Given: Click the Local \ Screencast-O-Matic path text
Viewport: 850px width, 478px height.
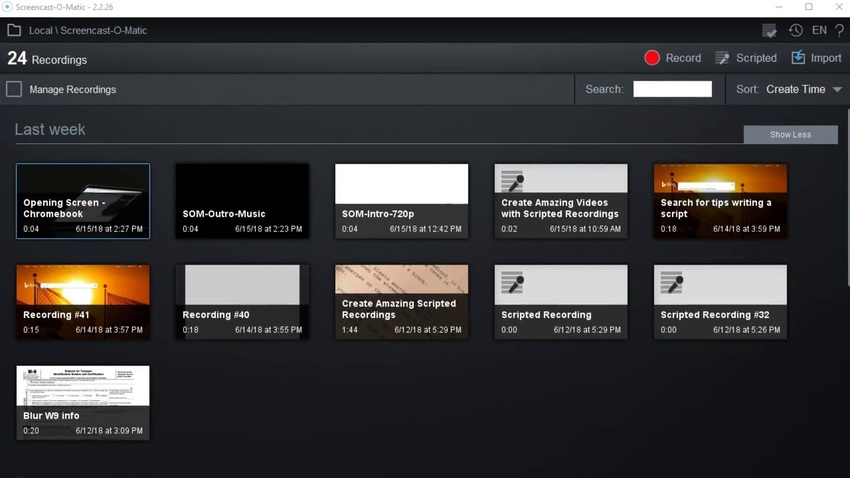Looking at the screenshot, I should 88,30.
